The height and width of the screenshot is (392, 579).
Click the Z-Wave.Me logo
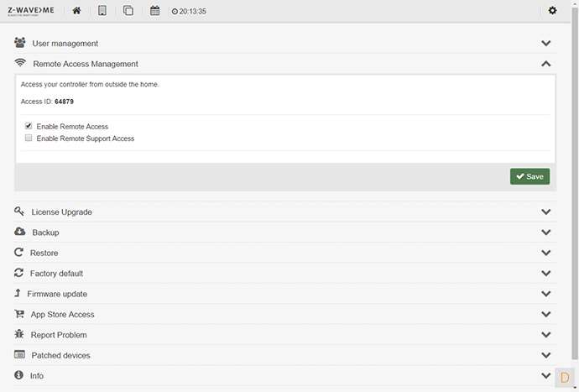click(x=30, y=11)
